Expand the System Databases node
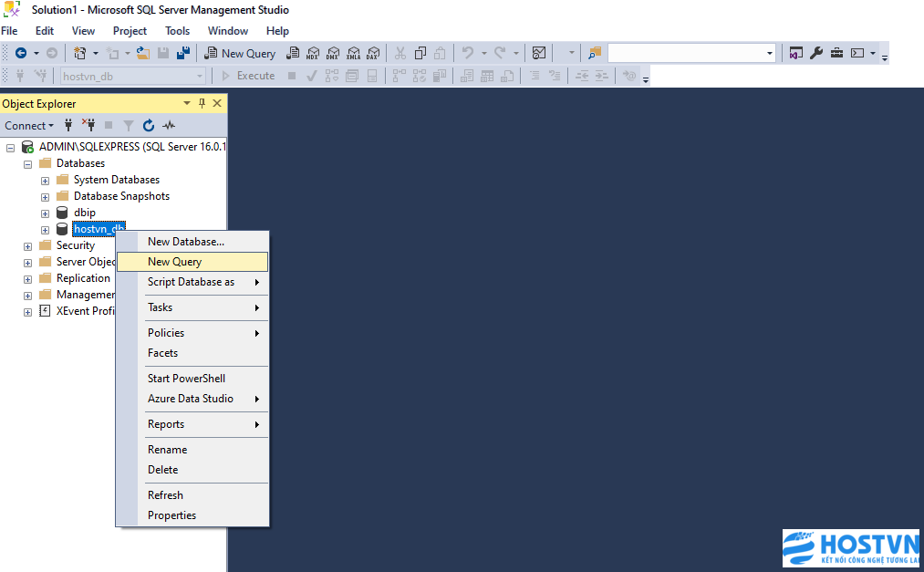Viewport: 924px width, 572px height. point(45,181)
